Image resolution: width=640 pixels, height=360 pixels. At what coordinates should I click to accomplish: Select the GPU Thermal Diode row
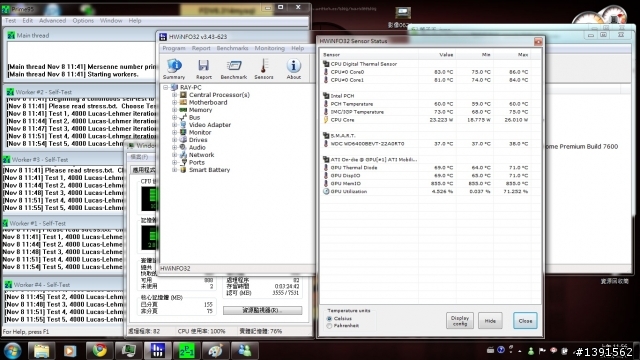pyautogui.click(x=427, y=167)
